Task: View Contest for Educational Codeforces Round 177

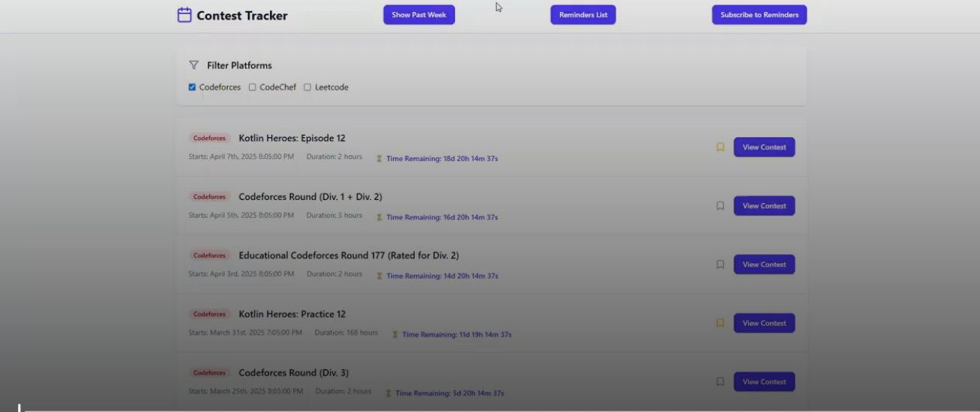Action: [x=764, y=264]
